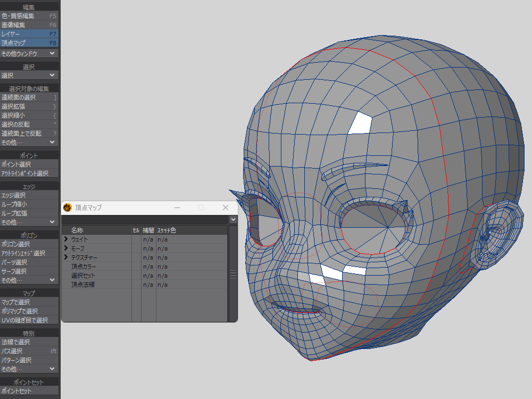Choose the ポイント選択 tool

[29, 164]
